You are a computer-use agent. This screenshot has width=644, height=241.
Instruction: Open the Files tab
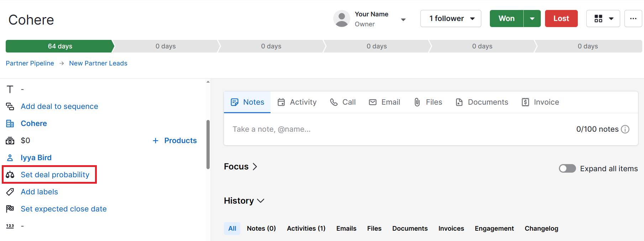point(428,102)
